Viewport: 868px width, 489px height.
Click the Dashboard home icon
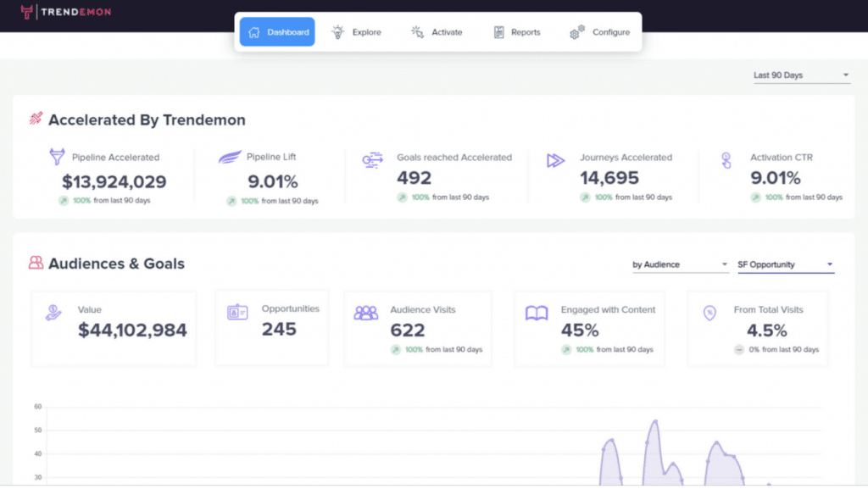tap(254, 32)
